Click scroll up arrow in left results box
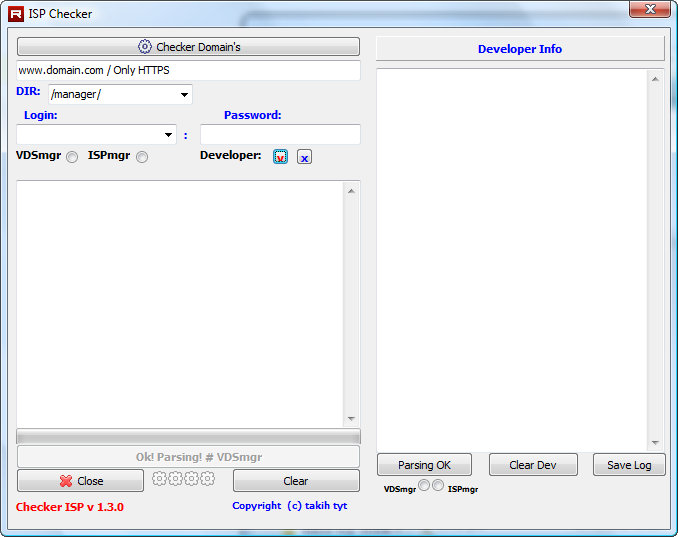The width and height of the screenshot is (678, 537). coord(351,191)
